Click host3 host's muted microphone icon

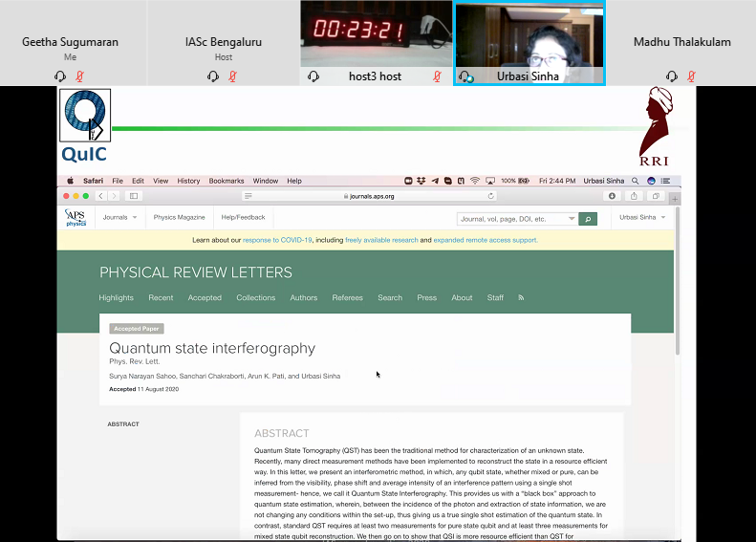[x=438, y=76]
